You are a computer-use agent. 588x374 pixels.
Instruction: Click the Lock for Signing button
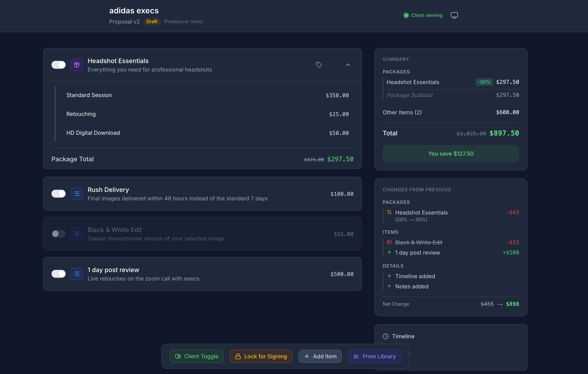click(x=261, y=357)
